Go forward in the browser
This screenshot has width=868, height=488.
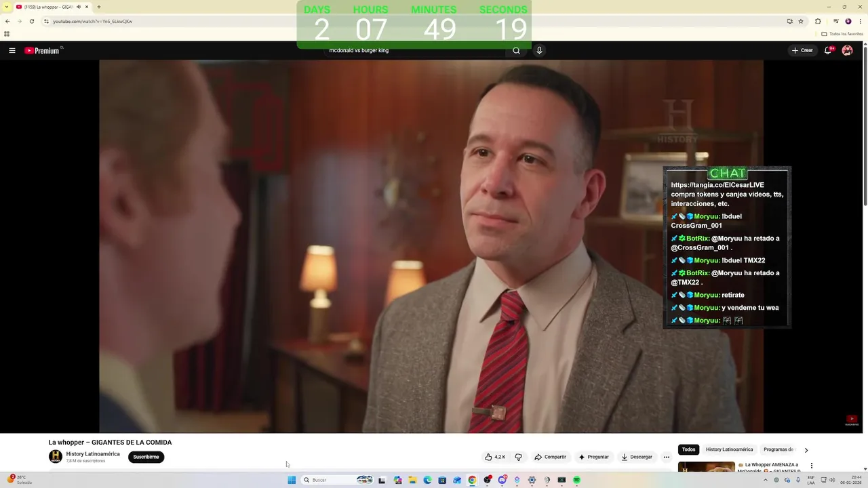(19, 21)
